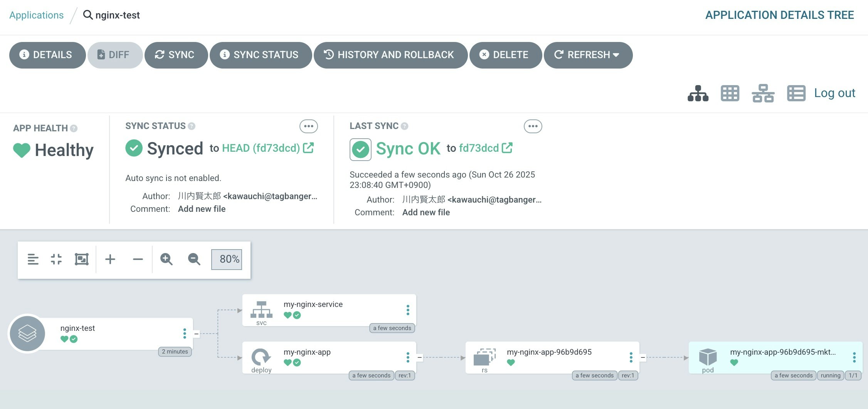
Task: Click the pod 1/1 containers tag
Action: point(853,375)
